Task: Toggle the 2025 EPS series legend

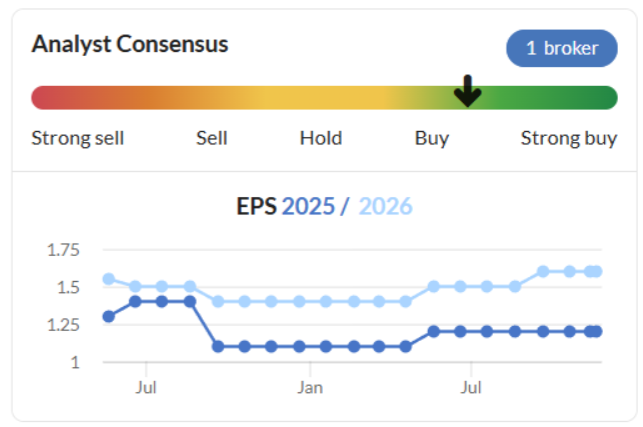Action: click(309, 207)
